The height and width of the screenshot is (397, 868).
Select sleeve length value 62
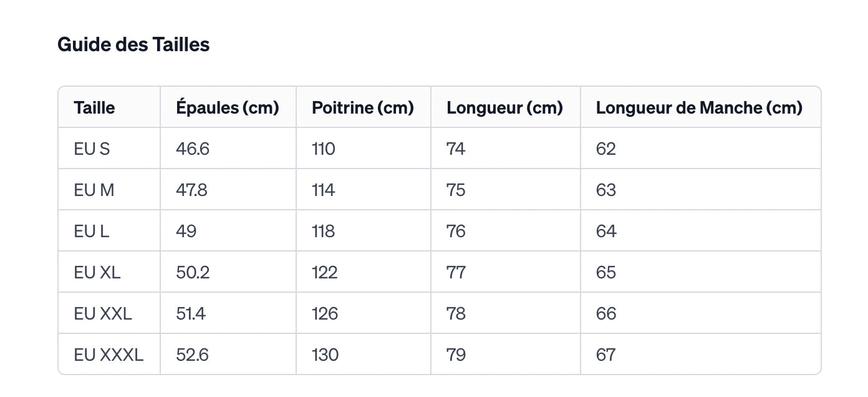[x=606, y=149]
